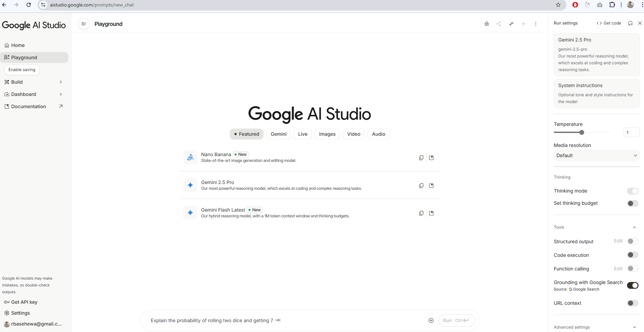Viewport: 644px width, 332px height.
Task: Click the share conversation icon
Action: [499, 24]
